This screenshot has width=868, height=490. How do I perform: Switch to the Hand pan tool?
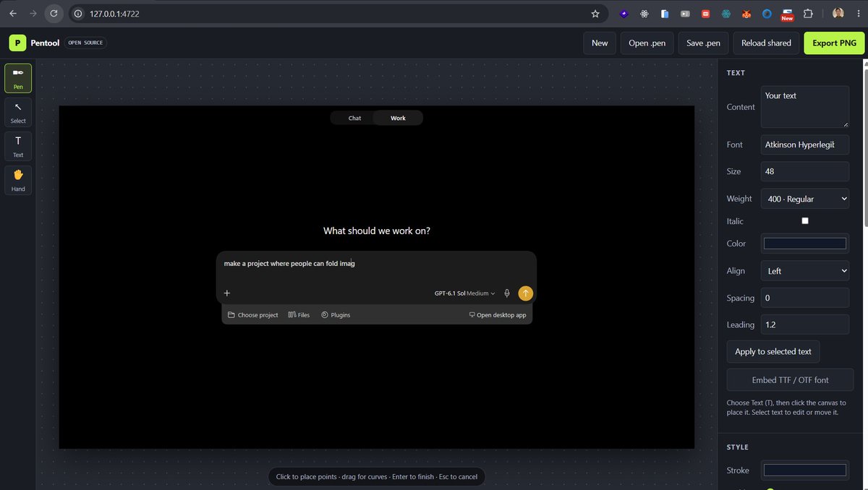[18, 180]
